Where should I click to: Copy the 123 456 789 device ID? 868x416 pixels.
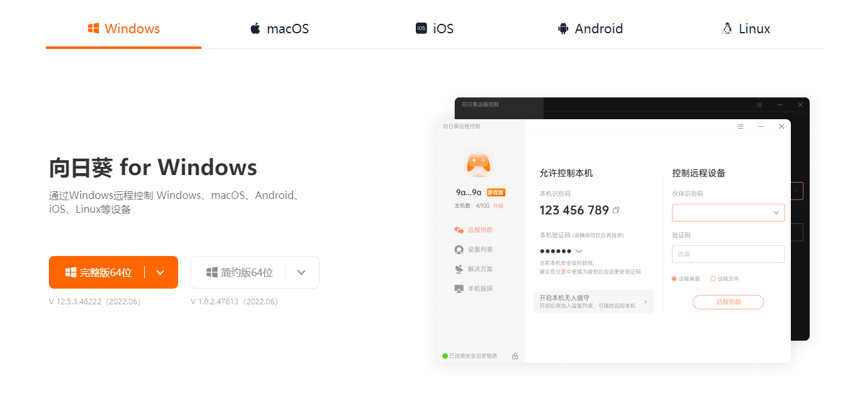[617, 210]
